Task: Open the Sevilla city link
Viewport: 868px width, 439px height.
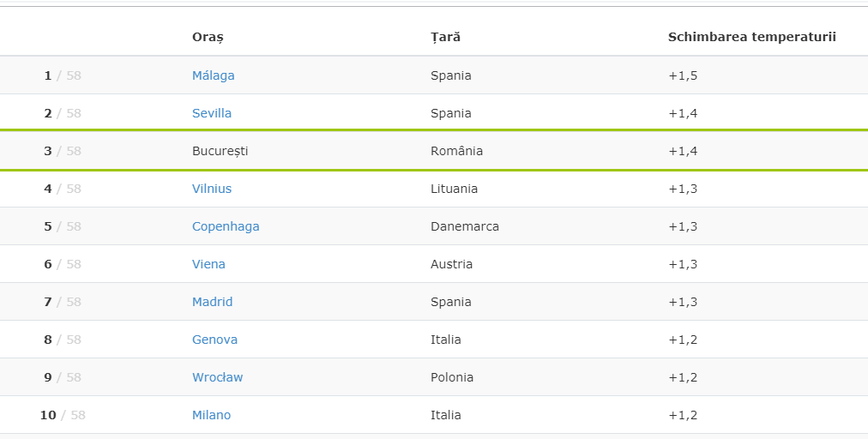Action: (x=212, y=113)
